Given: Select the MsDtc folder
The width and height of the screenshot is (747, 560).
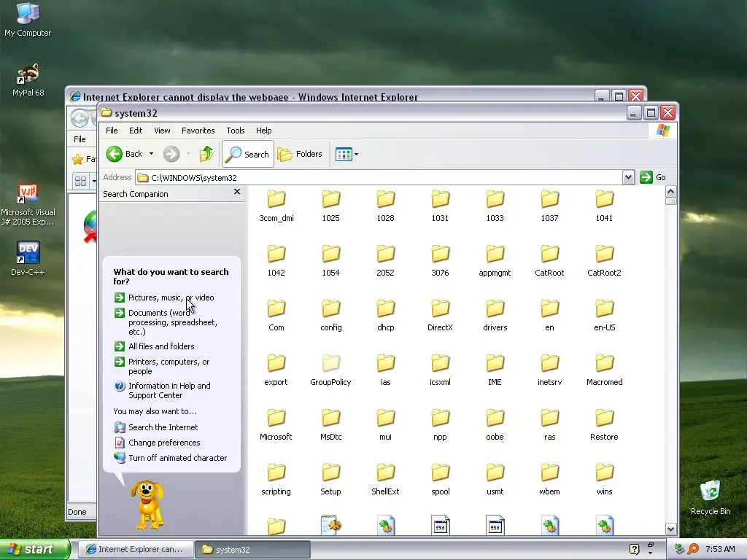Looking at the screenshot, I should point(330,426).
